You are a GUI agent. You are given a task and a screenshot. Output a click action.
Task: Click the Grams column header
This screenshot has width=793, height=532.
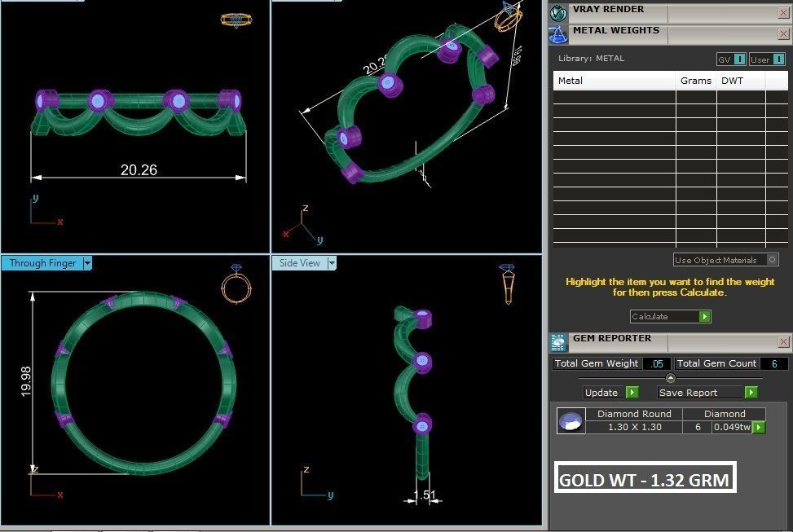(x=695, y=81)
